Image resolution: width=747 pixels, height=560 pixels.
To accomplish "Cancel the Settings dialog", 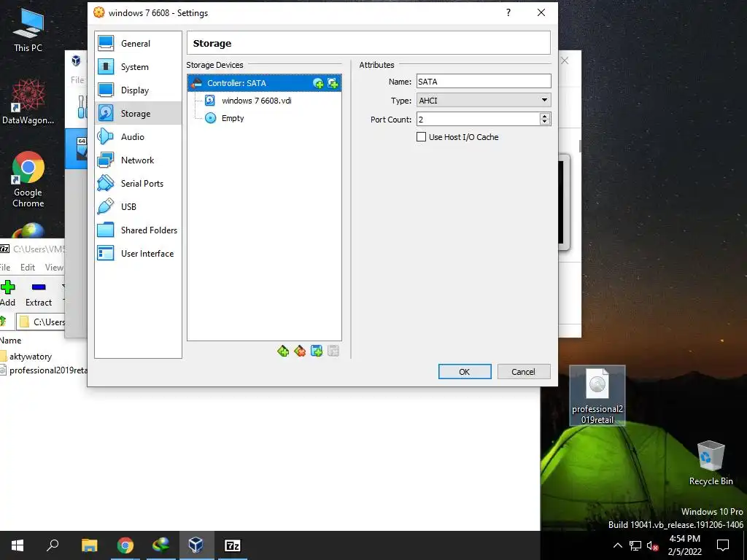I will (x=524, y=372).
